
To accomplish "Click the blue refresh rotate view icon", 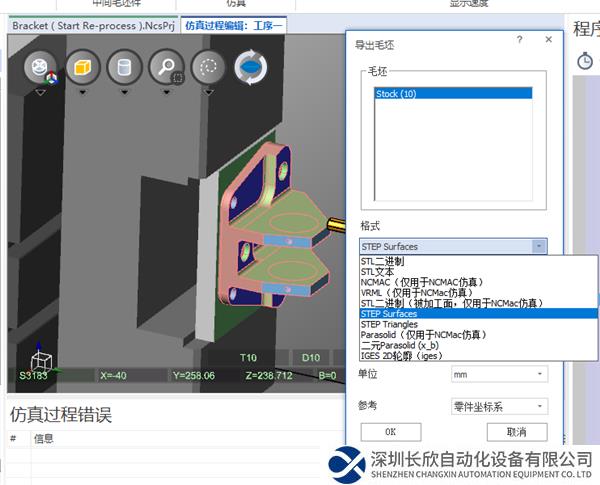I will click(250, 67).
